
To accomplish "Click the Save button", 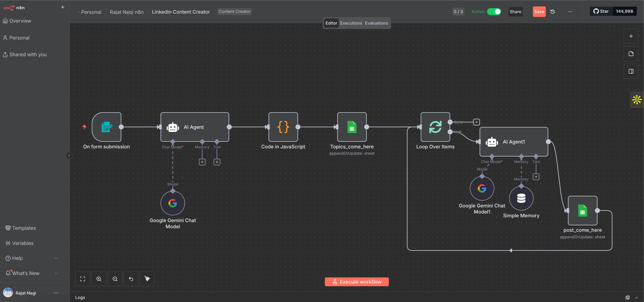I will pos(539,12).
